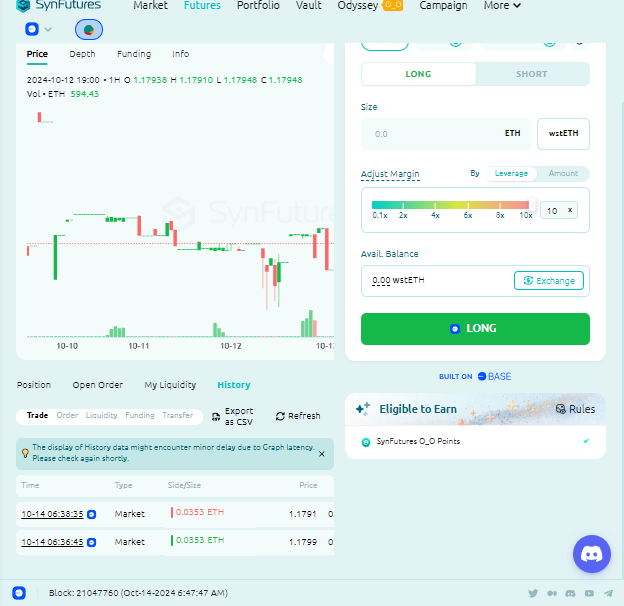The height and width of the screenshot is (606, 624).
Task: Filter history by Order
Action: tap(67, 415)
